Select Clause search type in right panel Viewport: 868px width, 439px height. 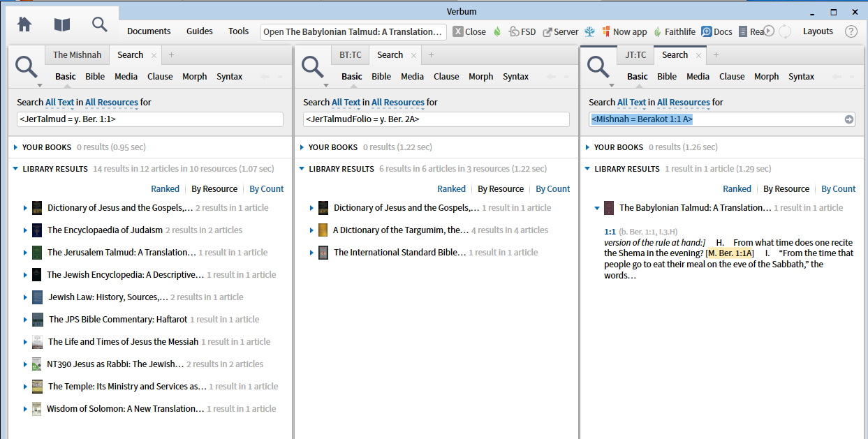pos(732,77)
